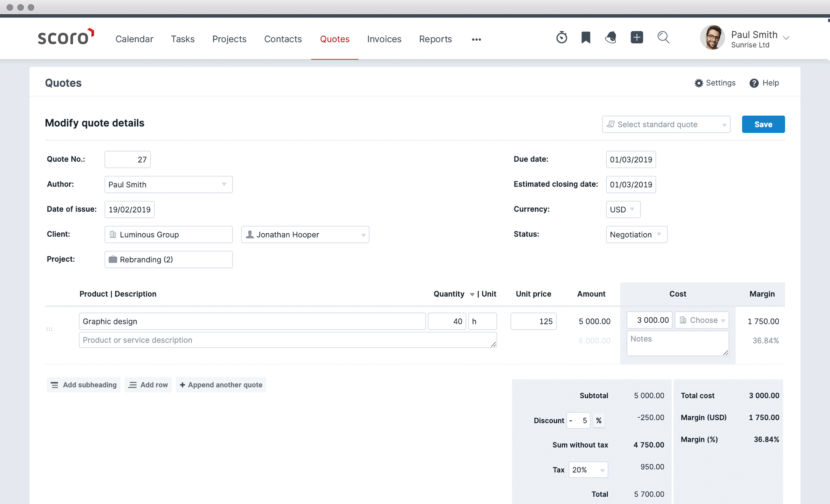The width and height of the screenshot is (830, 504).
Task: Click the Date of issue field
Action: coord(129,209)
